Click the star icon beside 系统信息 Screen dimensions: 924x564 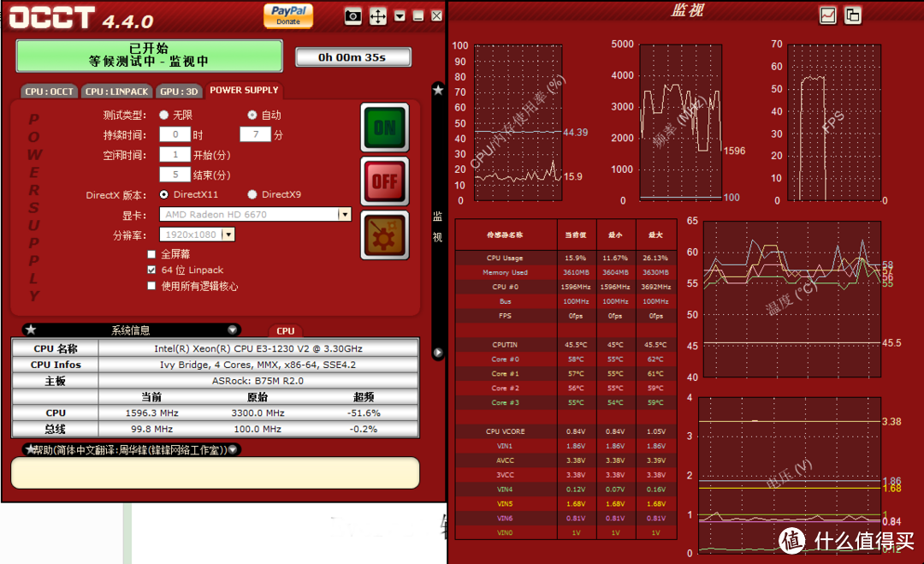coord(32,330)
